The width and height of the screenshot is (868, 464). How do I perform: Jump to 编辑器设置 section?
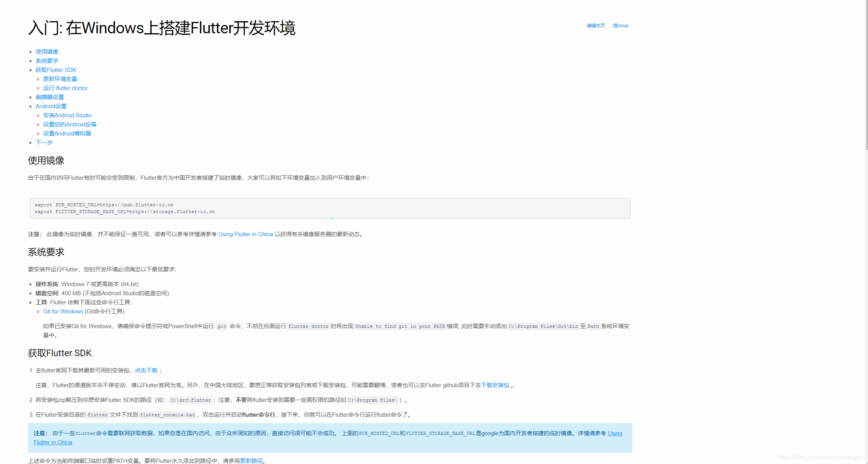point(50,97)
